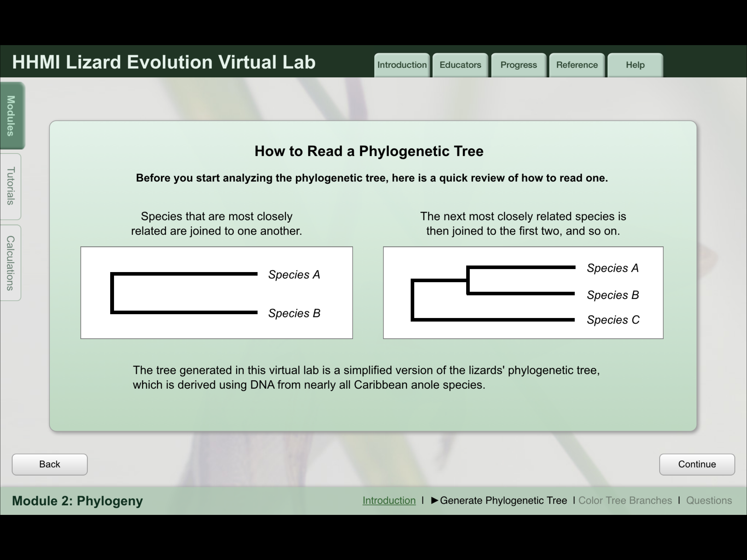Click the three-species tree diagram
747x560 pixels.
tap(523, 293)
